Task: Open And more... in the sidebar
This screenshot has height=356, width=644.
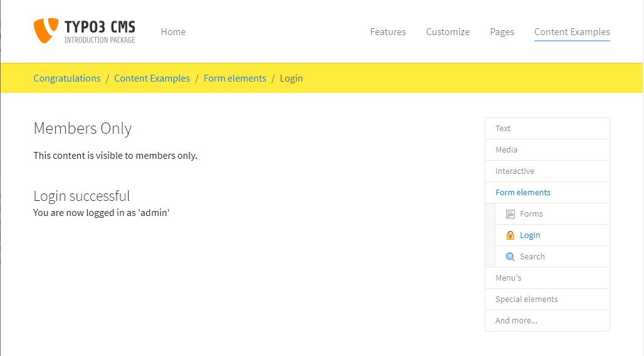Action: tap(547, 321)
